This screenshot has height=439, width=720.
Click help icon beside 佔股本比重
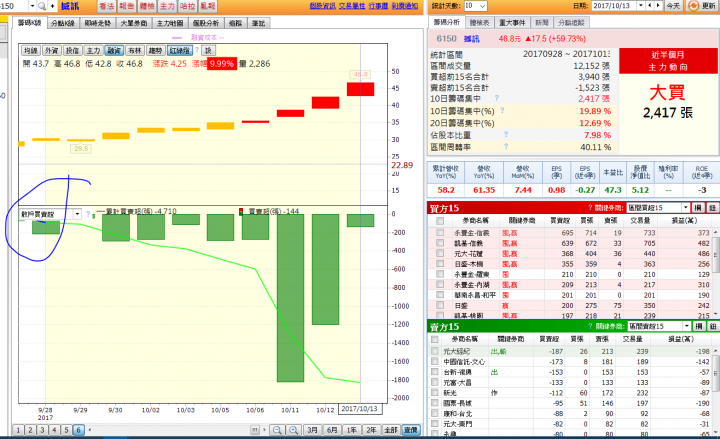pos(506,135)
